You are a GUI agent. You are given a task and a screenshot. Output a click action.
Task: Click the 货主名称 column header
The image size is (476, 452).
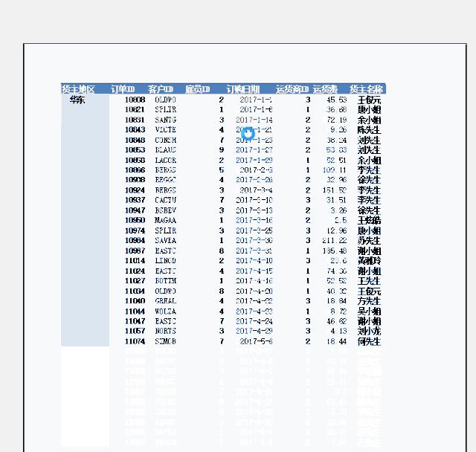tap(366, 89)
